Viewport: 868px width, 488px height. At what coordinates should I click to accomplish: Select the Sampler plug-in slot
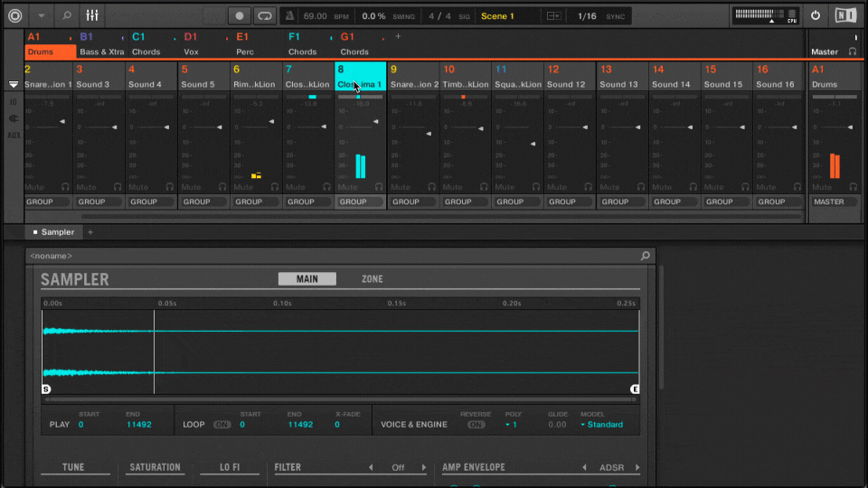(x=54, y=232)
